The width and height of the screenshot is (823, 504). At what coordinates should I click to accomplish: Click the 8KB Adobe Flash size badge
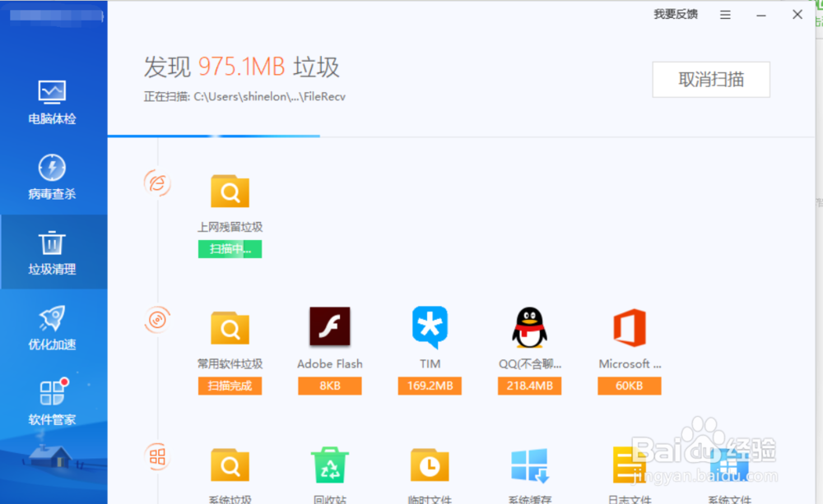click(x=330, y=386)
